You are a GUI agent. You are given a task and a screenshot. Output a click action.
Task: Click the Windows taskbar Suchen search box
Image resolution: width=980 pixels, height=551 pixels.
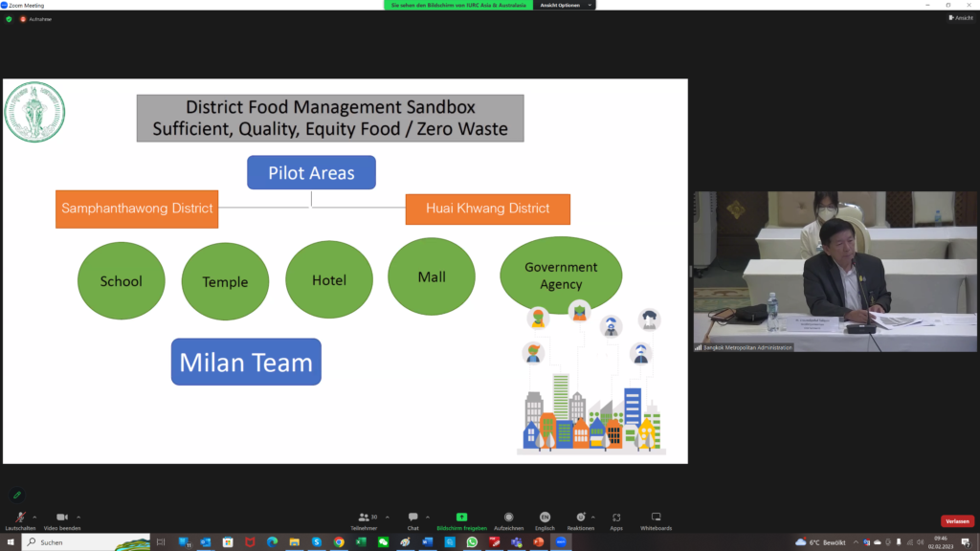pyautogui.click(x=86, y=542)
